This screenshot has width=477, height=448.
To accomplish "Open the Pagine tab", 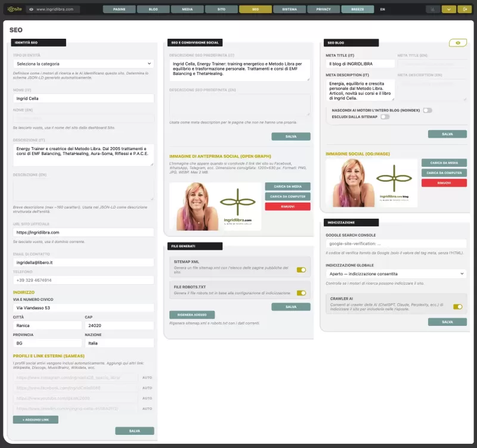I will click(119, 10).
